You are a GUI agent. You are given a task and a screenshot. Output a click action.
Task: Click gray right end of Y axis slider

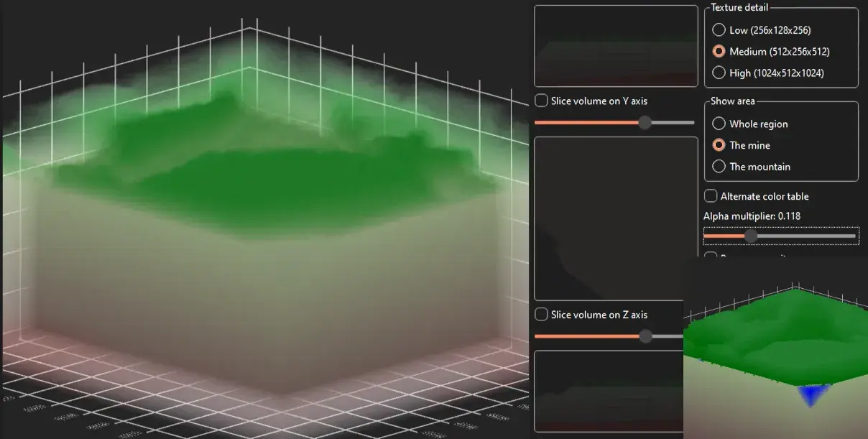(675, 123)
